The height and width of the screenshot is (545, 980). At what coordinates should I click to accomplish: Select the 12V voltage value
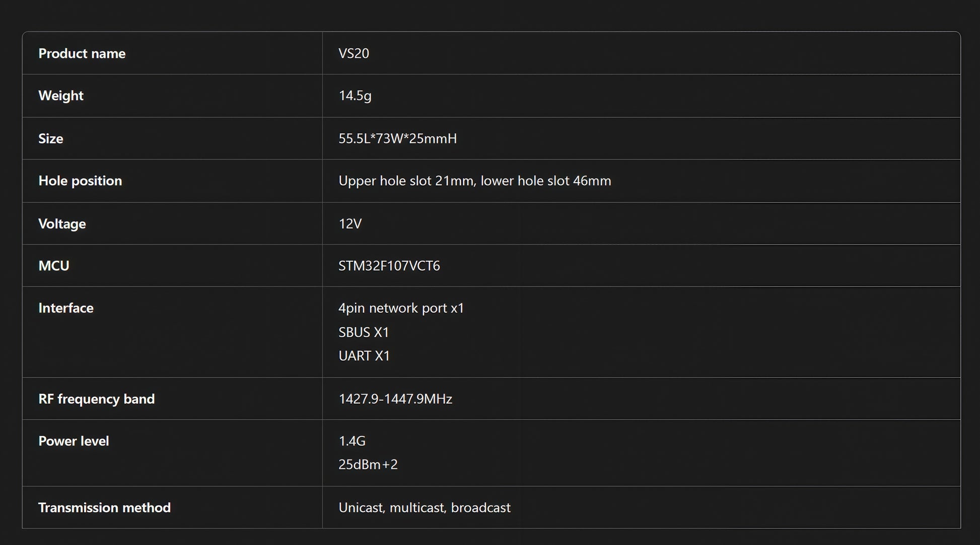(x=350, y=223)
